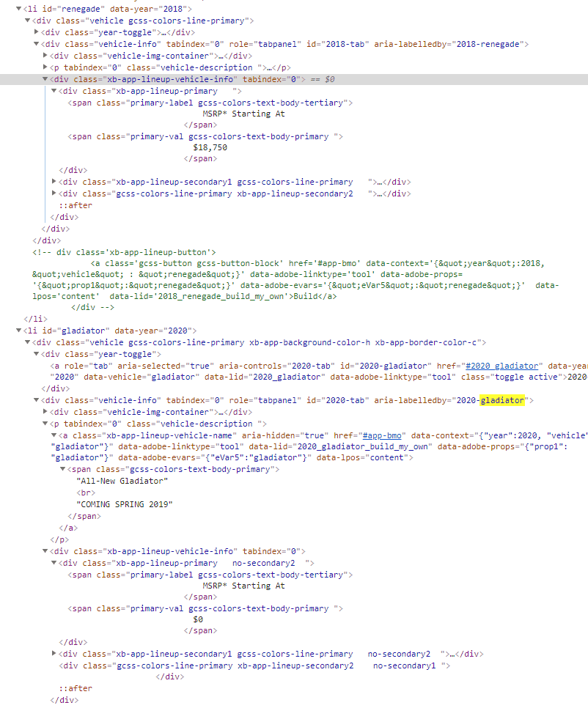Click the aria-hidden="true" attribute
The height and width of the screenshot is (708, 588).
click(x=285, y=435)
